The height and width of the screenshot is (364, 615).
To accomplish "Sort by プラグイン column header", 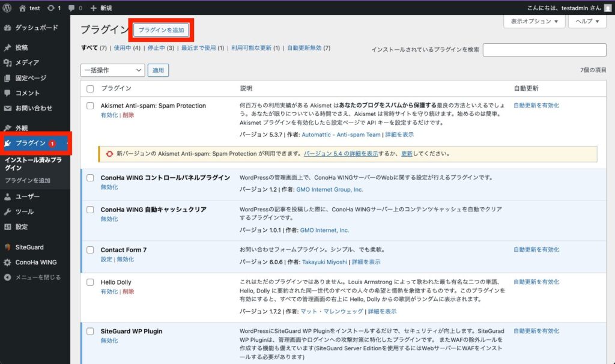I will (116, 88).
